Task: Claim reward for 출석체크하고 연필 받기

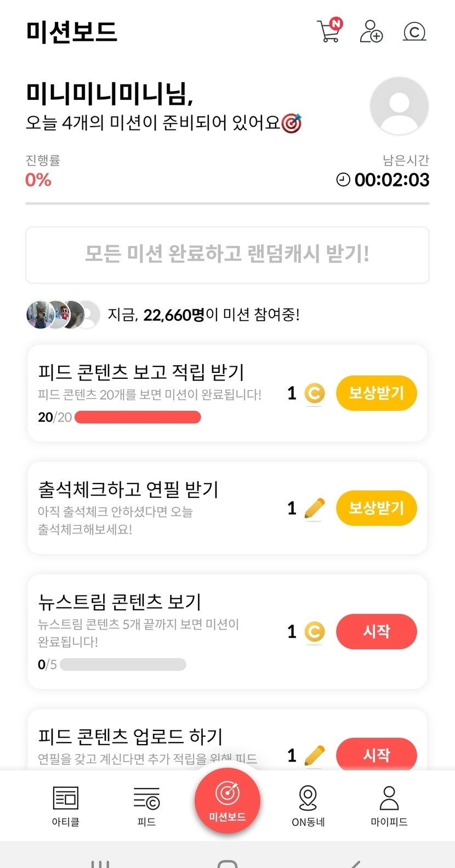Action: click(x=376, y=508)
